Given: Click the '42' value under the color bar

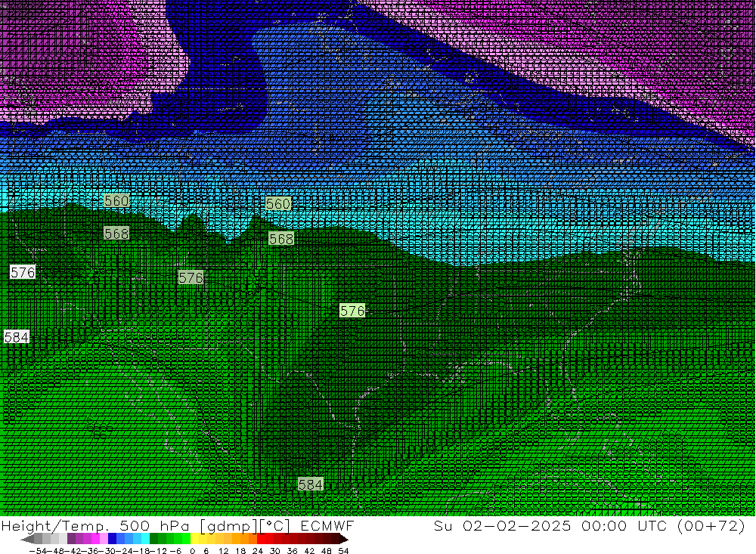Looking at the screenshot, I should (x=309, y=551).
